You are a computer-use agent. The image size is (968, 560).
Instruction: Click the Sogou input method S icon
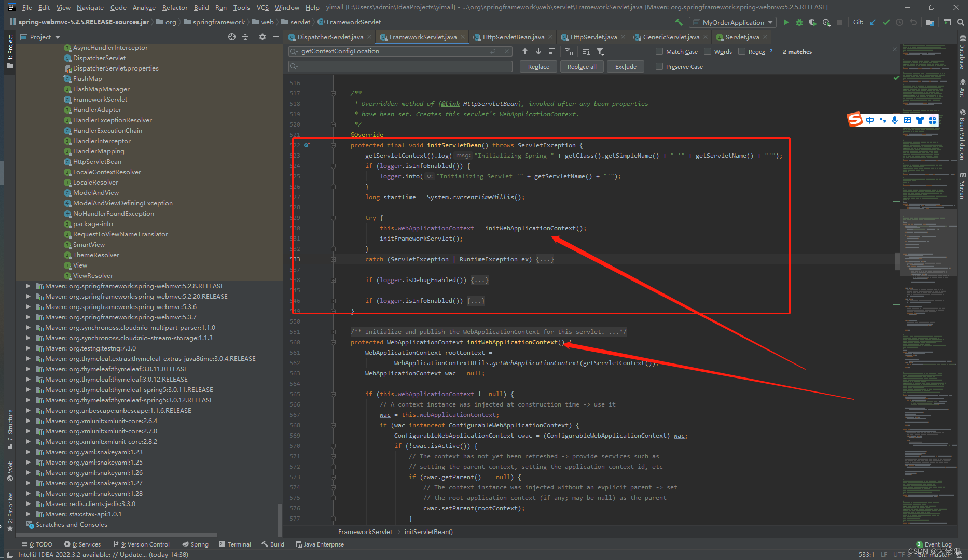[x=855, y=120]
